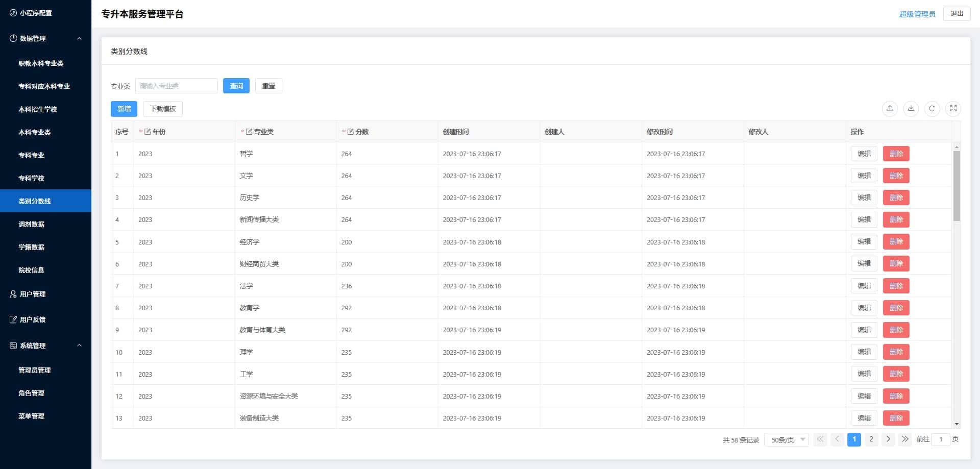This screenshot has width=980, height=469.
Task: Click the upload/import icon above the table
Action: tap(890, 108)
